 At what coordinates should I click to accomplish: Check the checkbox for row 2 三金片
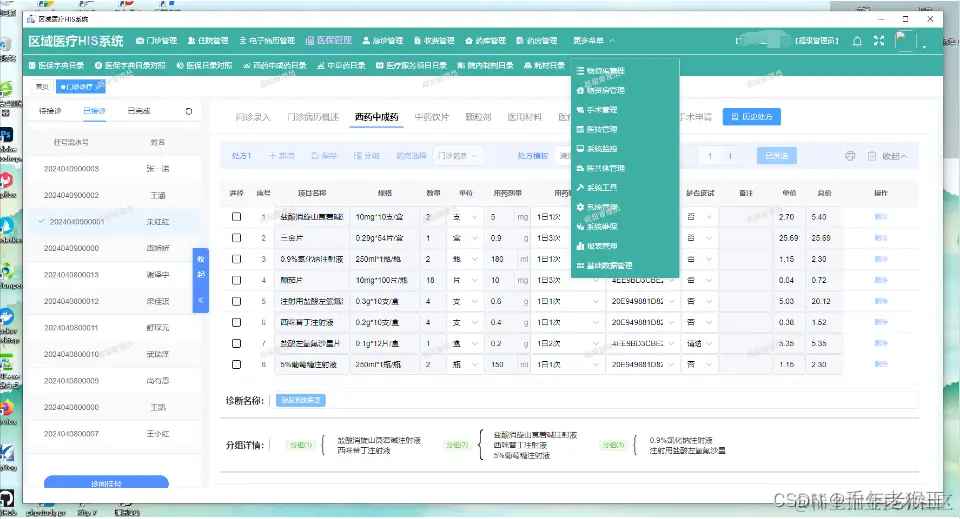[x=236, y=238]
